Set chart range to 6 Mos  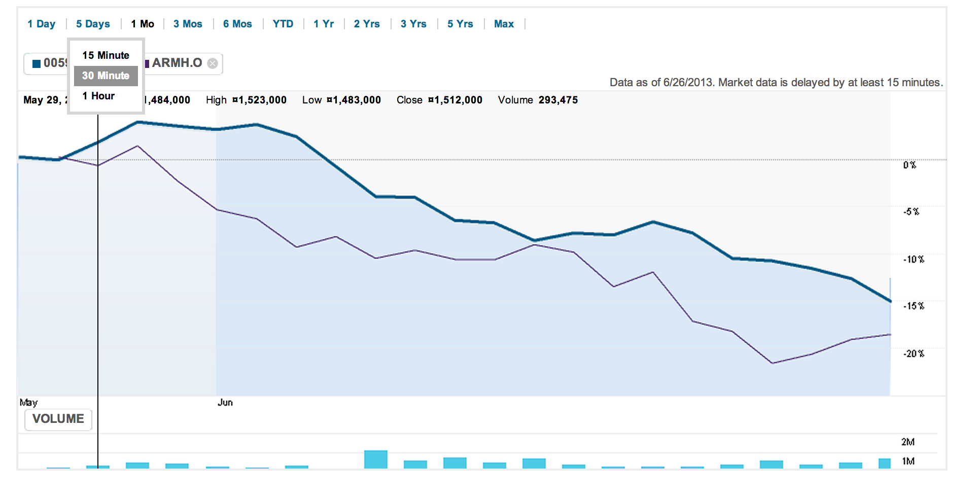[x=237, y=24]
